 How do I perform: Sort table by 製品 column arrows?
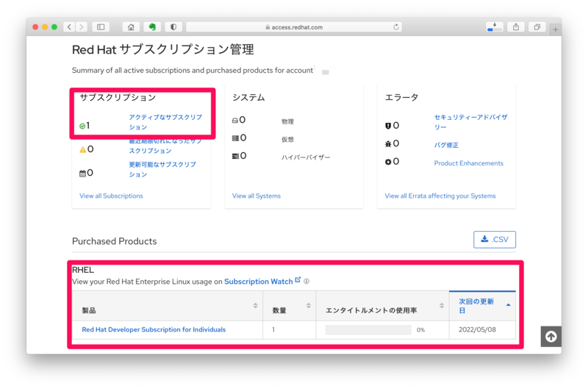tap(255, 306)
